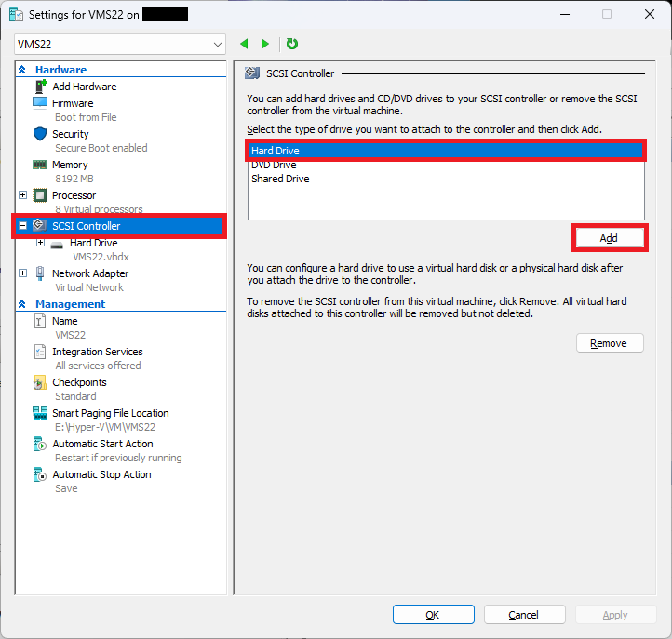Click the 'Boot from File' text

pos(86,117)
